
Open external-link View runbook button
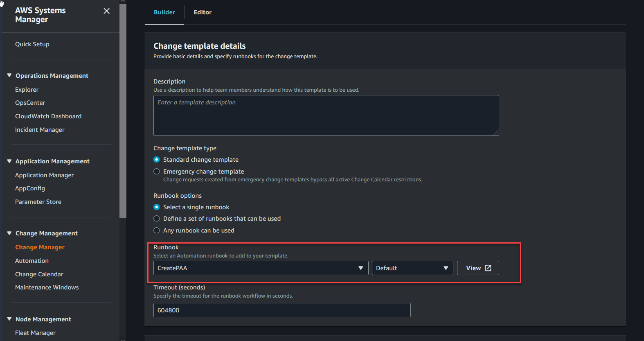coord(478,268)
